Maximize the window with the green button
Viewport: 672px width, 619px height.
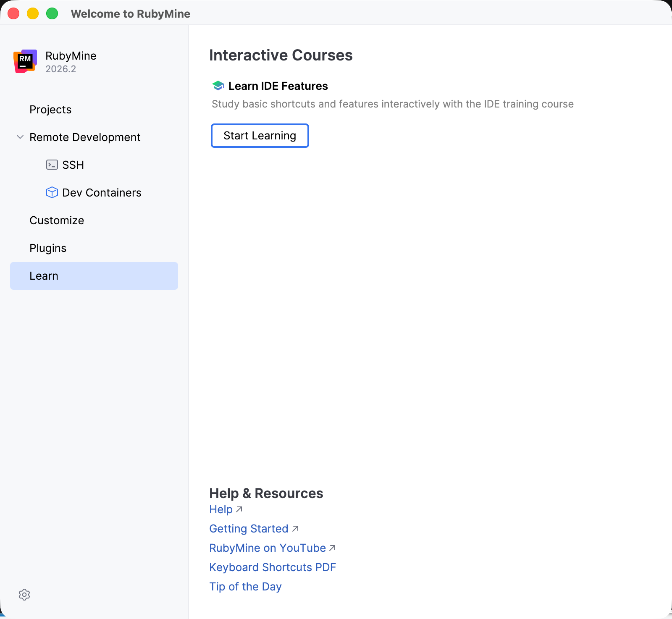coord(52,13)
